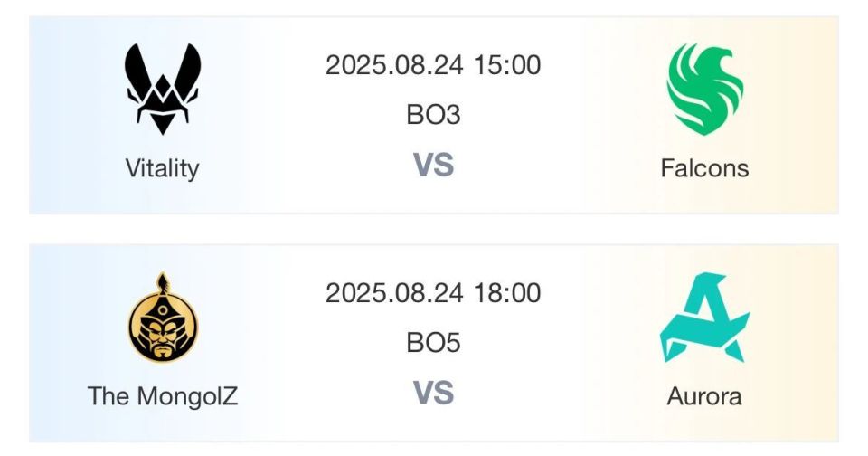Click the 2025.08.24 18:00 match time
The height and width of the screenshot is (456, 868).
[433, 292]
